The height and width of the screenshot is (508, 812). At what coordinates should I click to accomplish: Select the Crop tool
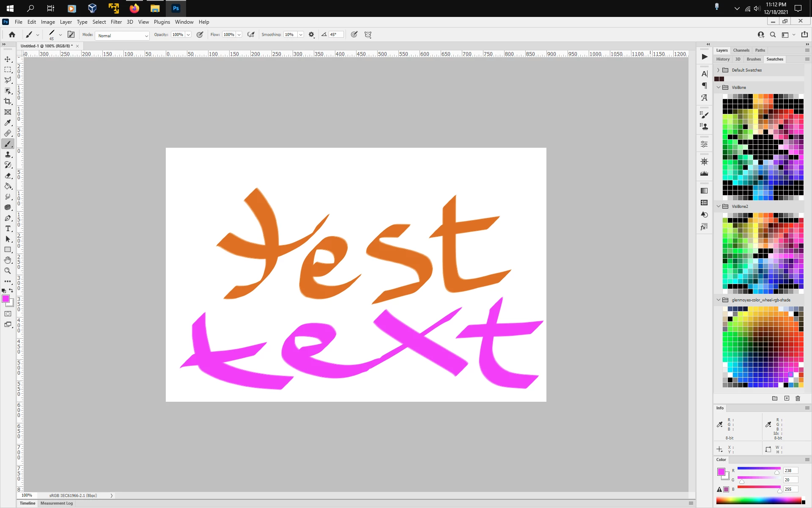click(8, 102)
